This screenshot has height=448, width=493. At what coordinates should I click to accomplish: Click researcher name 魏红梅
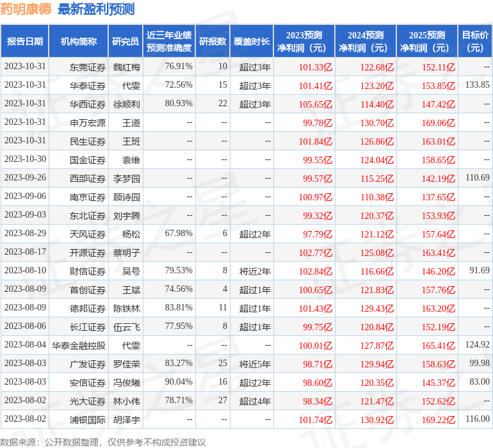click(126, 67)
